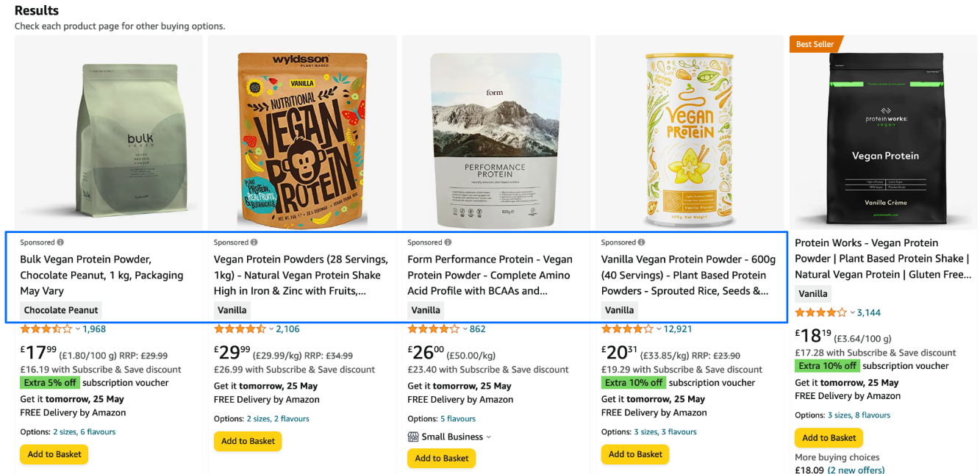The height and width of the screenshot is (474, 980).
Task: Select the Vanilla swatch on Wyldsson protein
Action: click(232, 310)
